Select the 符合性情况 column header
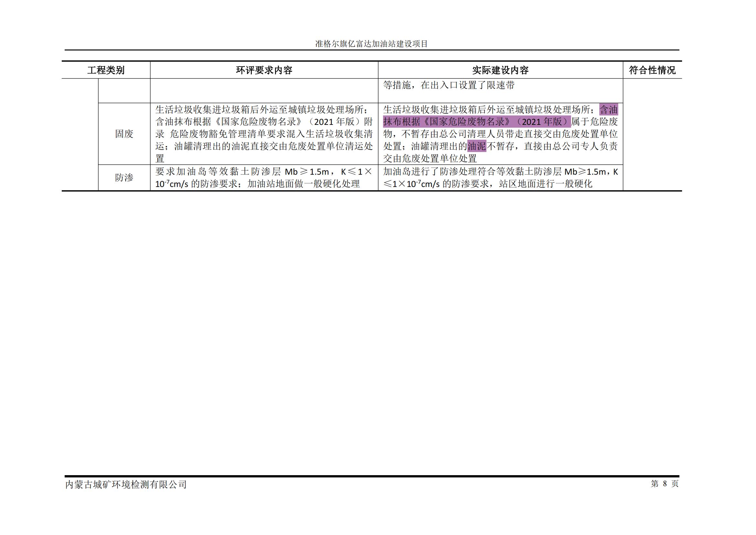Screen dimensions: 756x535 coord(652,70)
